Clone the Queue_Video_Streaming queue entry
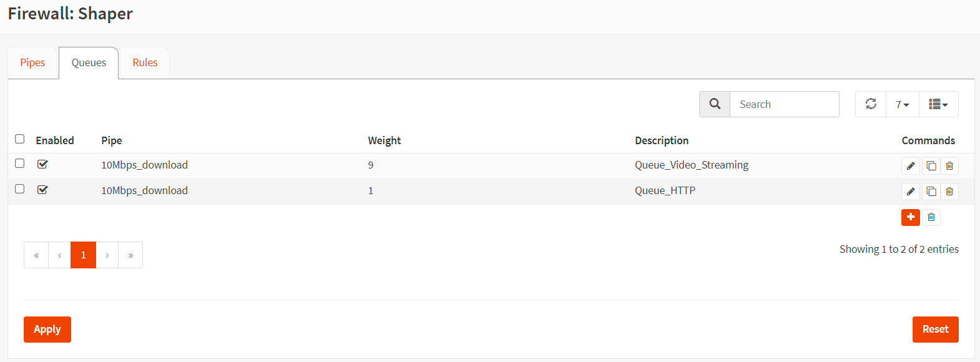 931,166
